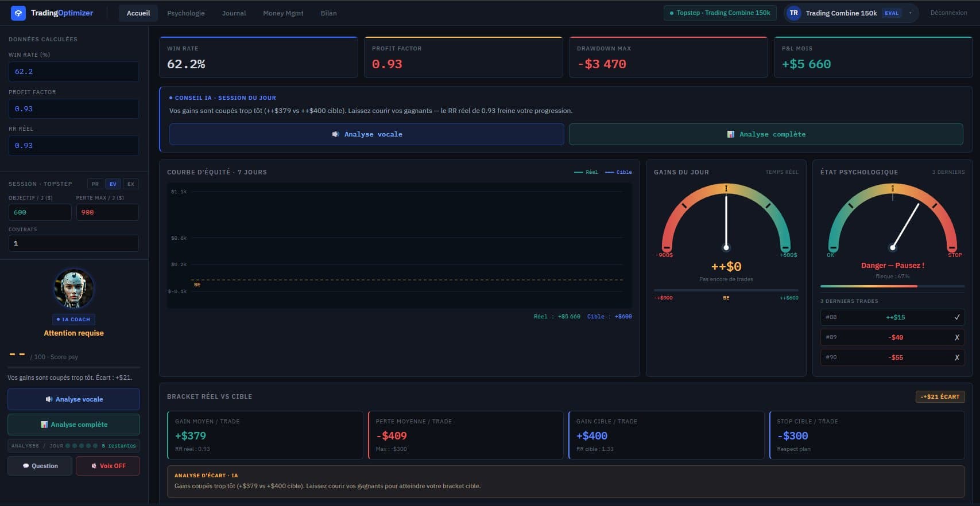Click the IA COACH badge
Viewport: 980px width, 506px height.
point(73,320)
